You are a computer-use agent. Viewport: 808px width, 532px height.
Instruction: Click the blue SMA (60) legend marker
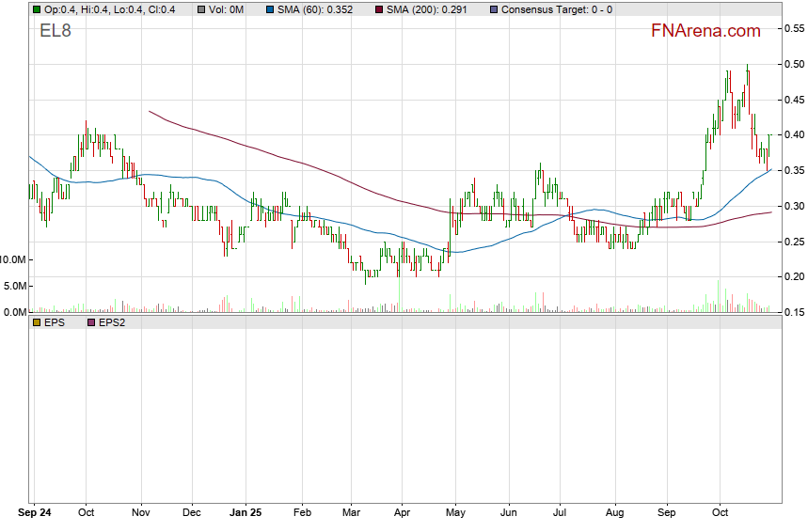pos(271,9)
